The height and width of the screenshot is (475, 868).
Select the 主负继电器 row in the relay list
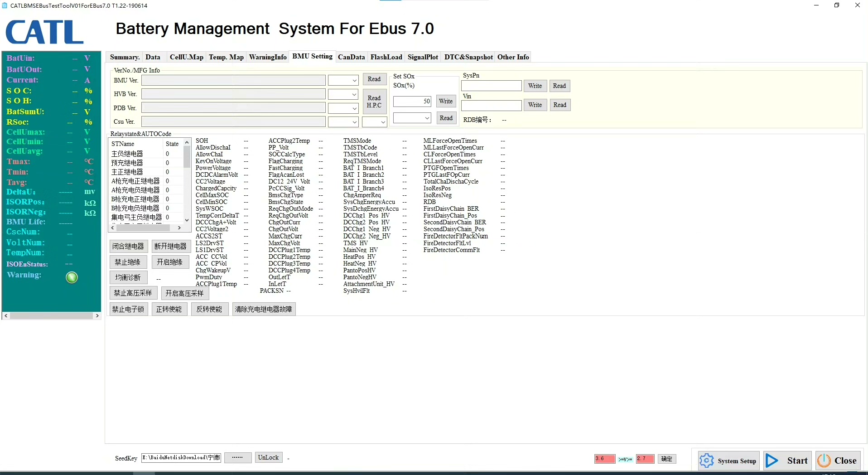(146, 154)
